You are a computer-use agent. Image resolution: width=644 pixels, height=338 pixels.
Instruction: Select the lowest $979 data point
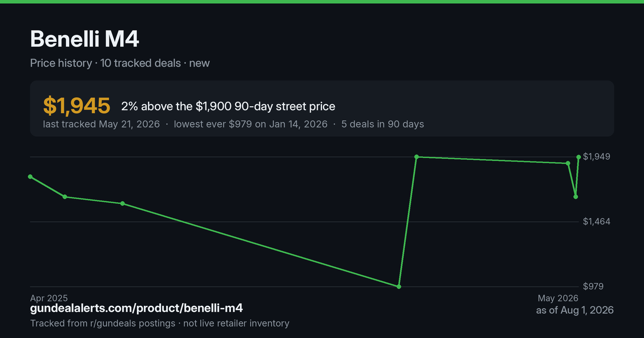(x=399, y=286)
